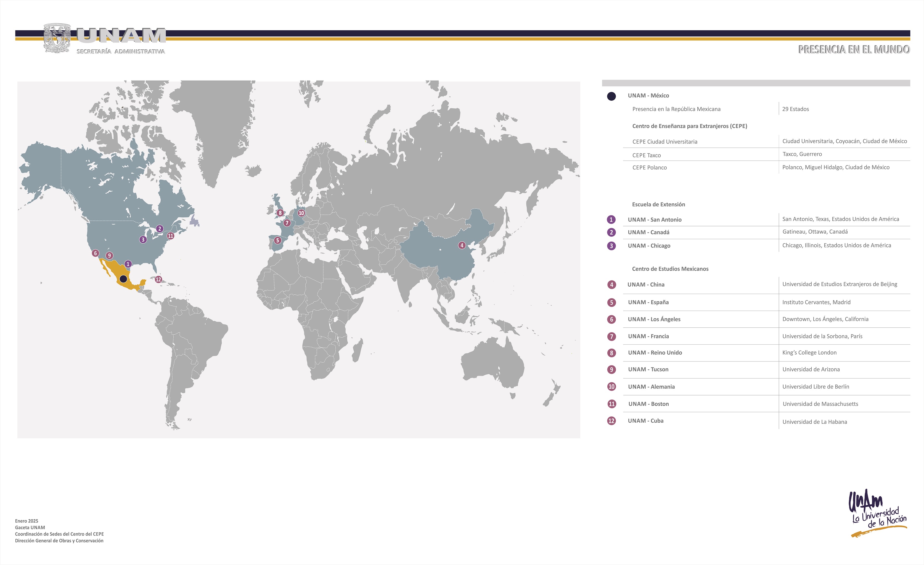Click 'UNAM - Reino Unido' label
This screenshot has width=924, height=565.
point(655,353)
